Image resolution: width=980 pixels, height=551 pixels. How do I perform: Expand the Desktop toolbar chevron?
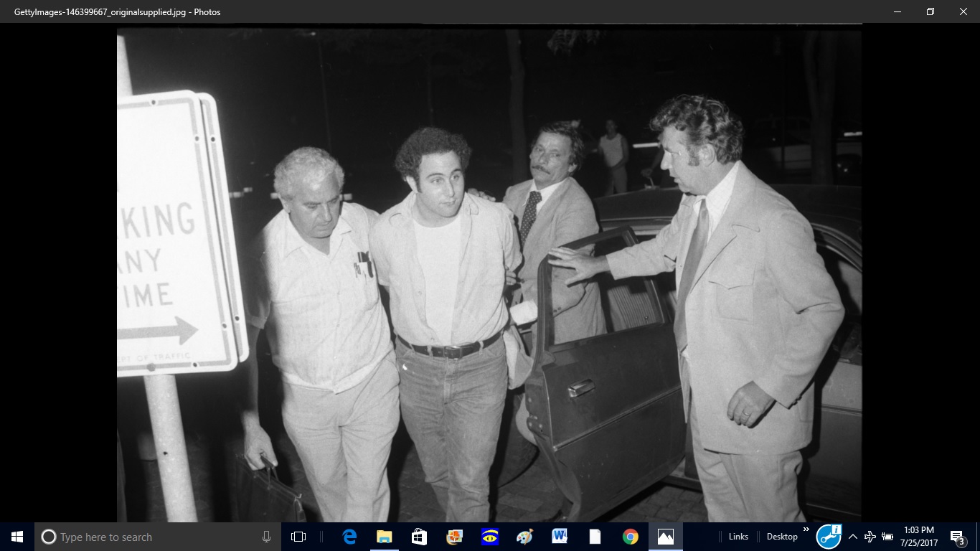[806, 530]
